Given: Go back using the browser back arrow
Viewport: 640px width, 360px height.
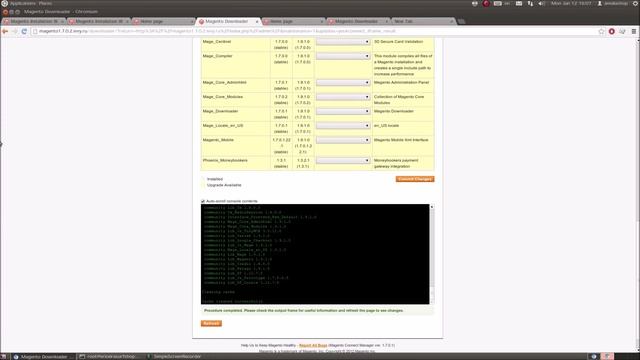Looking at the screenshot, I should [x=5, y=31].
